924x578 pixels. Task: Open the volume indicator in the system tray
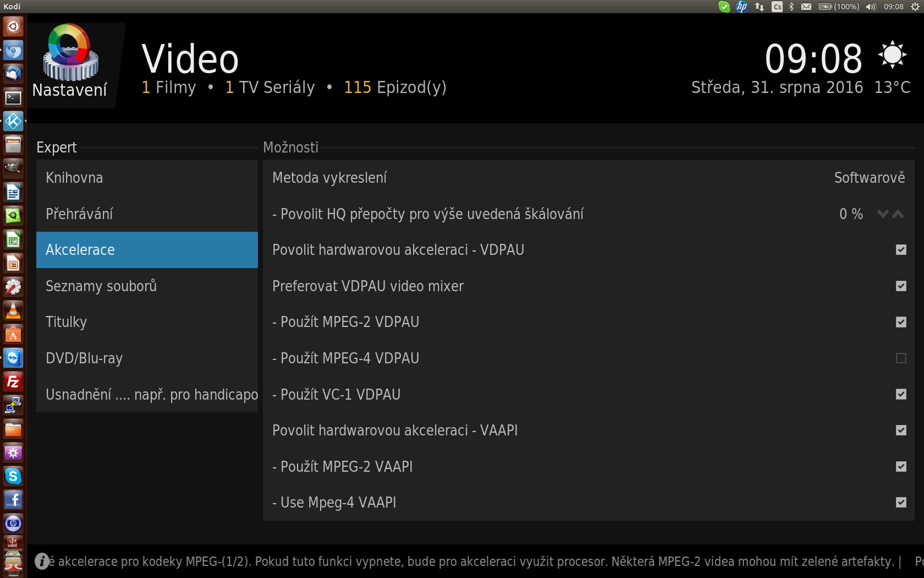[871, 7]
